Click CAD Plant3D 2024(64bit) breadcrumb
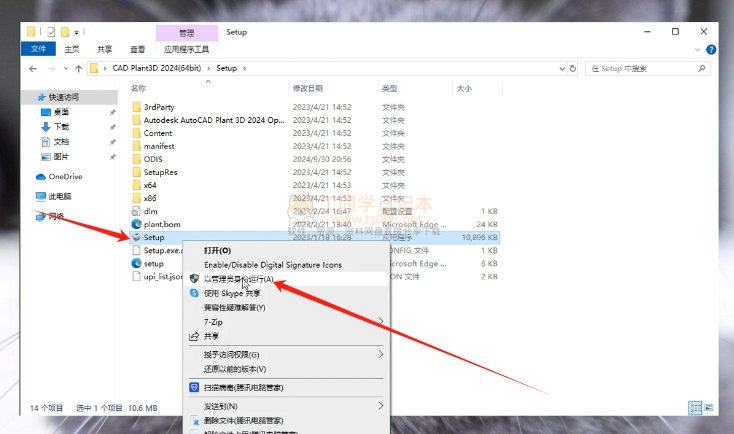This screenshot has width=734, height=434. (x=157, y=68)
